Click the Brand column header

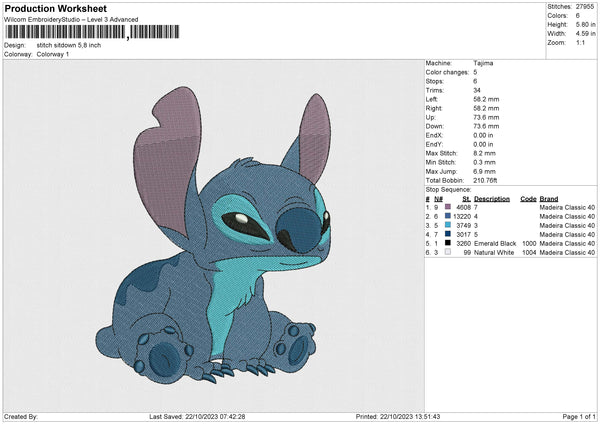tap(549, 197)
